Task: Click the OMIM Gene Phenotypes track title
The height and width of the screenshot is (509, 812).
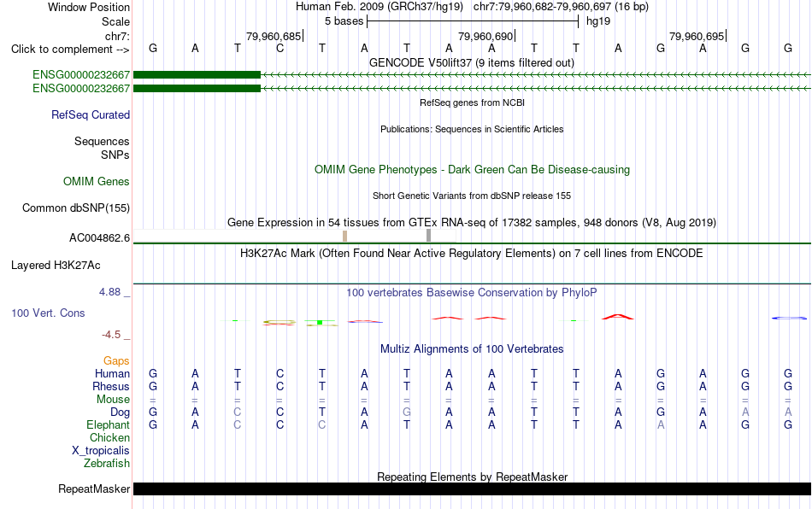Action: coord(473,170)
